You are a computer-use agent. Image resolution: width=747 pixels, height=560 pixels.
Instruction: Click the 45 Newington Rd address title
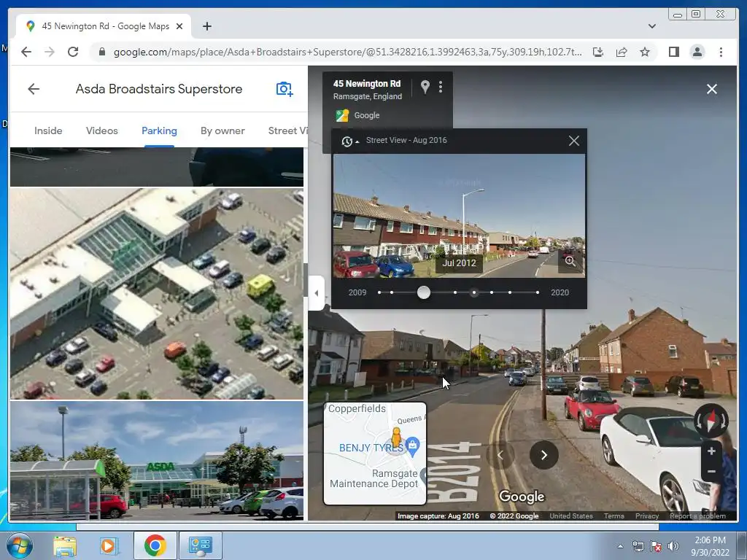367,83
